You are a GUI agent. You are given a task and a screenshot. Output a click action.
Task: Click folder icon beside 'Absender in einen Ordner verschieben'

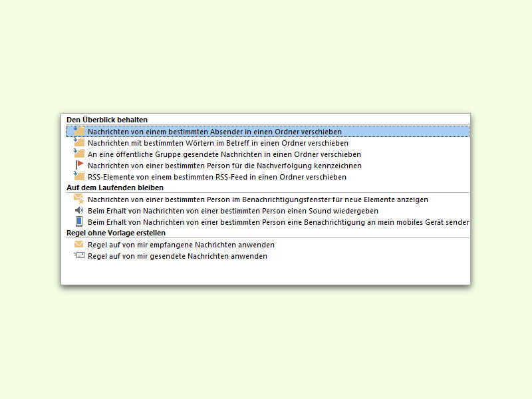pyautogui.click(x=79, y=131)
